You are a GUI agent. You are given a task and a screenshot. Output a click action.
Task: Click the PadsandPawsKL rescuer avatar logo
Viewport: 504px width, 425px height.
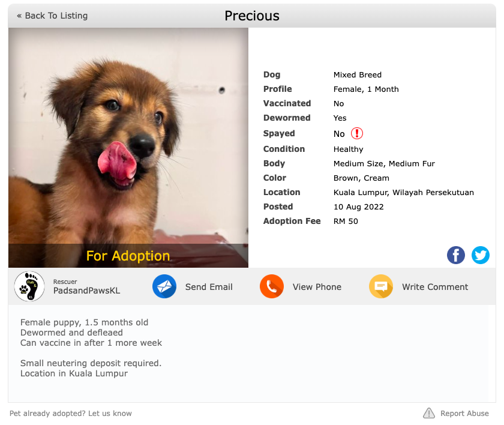tap(29, 286)
